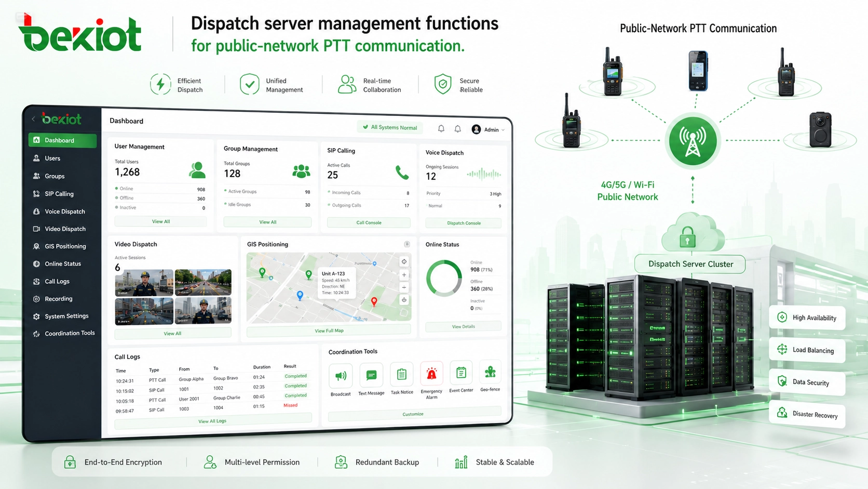Click the Voice Dispatch waveform graphic
This screenshot has height=489, width=868.
coord(484,174)
